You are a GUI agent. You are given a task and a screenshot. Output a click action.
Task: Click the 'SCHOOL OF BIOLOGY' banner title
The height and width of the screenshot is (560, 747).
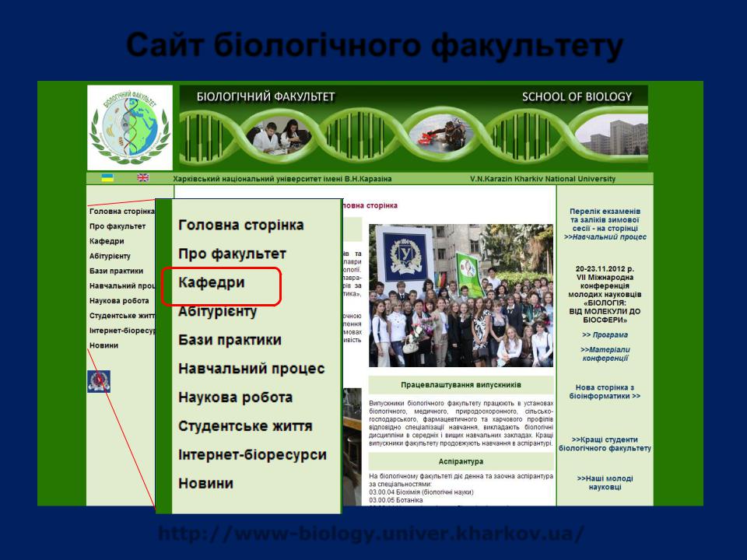point(577,96)
